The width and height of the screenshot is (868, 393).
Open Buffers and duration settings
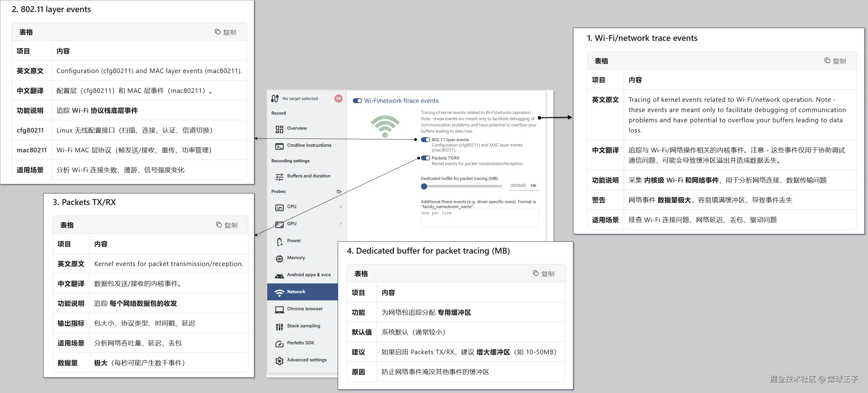[308, 176]
